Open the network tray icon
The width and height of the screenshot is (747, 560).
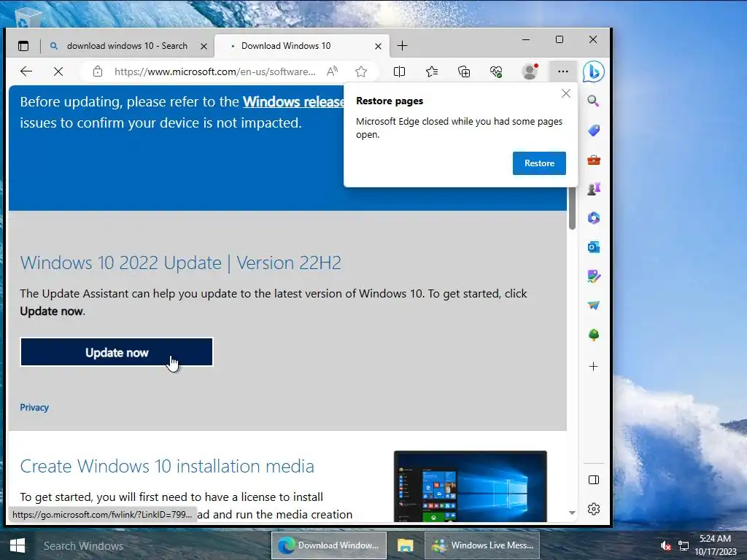click(x=684, y=545)
